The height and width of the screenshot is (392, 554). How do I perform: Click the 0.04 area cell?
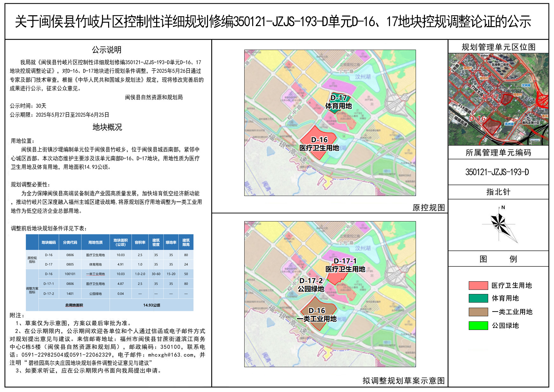[x=121, y=294]
